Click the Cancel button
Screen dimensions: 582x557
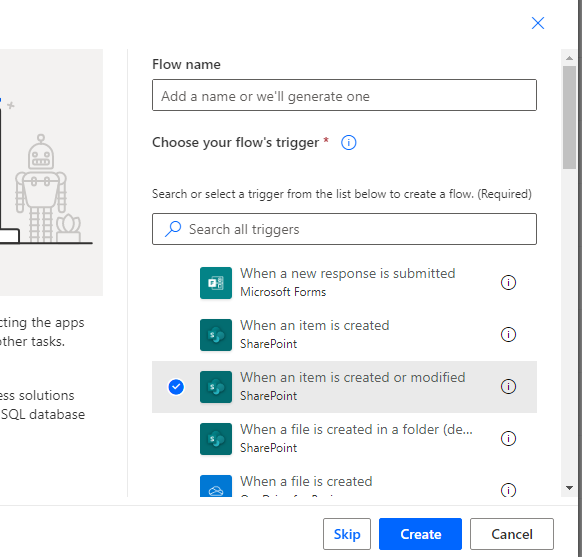(512, 534)
